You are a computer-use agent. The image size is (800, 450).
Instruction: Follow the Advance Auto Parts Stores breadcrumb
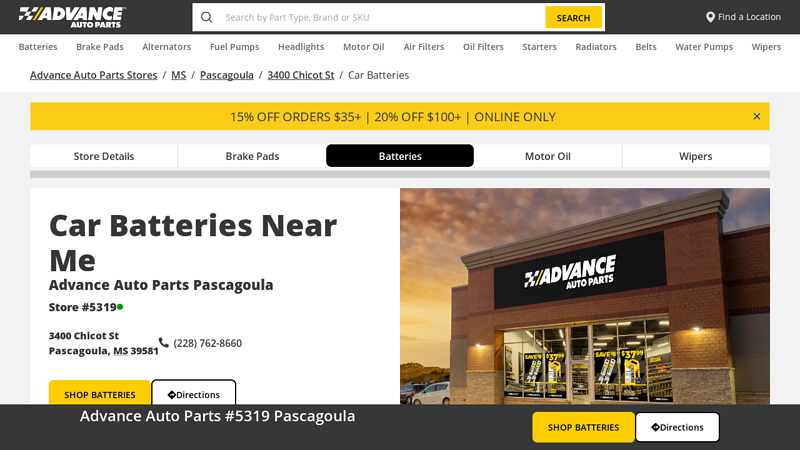coord(93,75)
